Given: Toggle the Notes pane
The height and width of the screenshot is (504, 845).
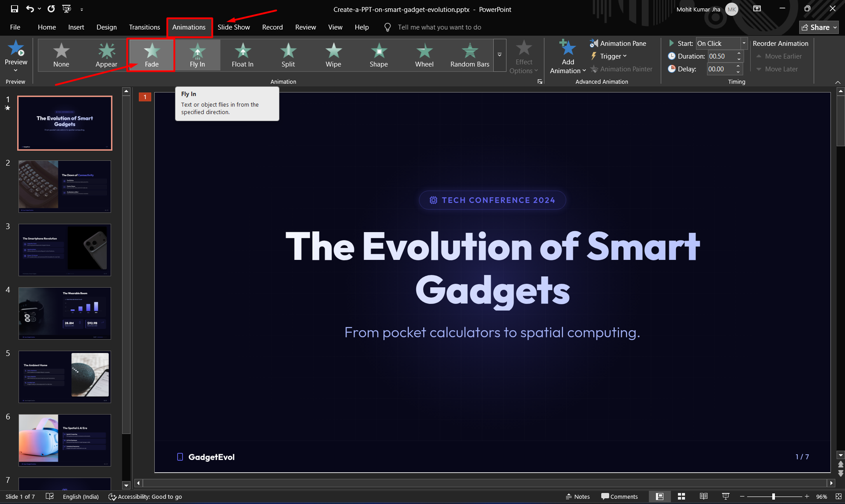Looking at the screenshot, I should 577,497.
